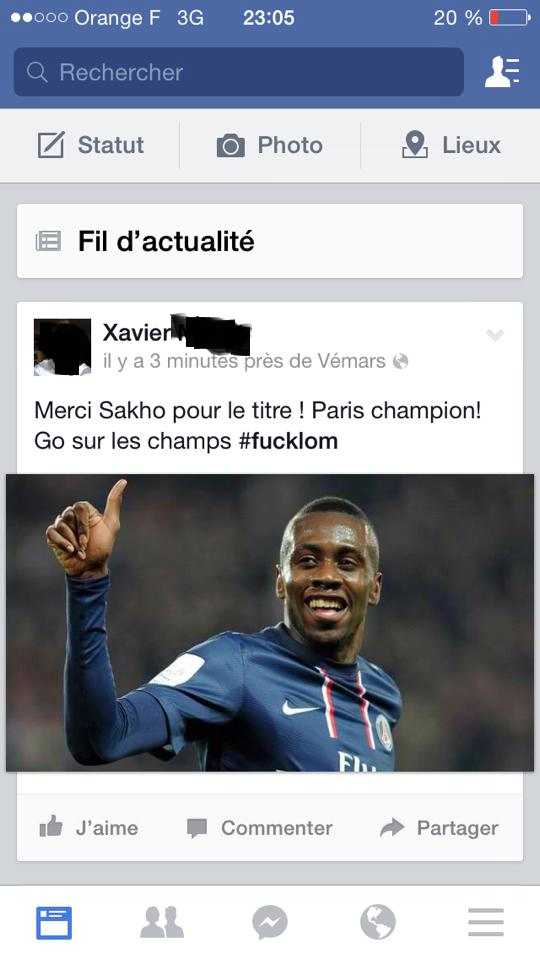
Task: Open Xavier's profile name link
Action: tap(176, 333)
